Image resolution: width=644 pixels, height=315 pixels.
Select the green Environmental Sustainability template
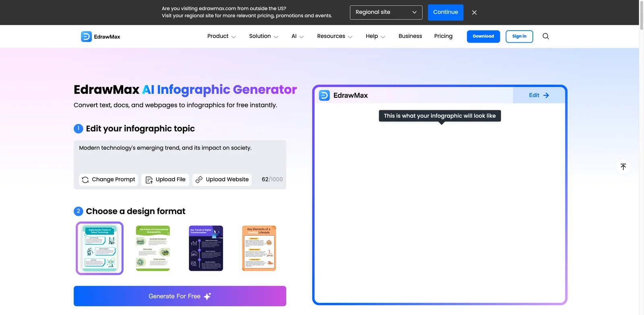pos(153,248)
